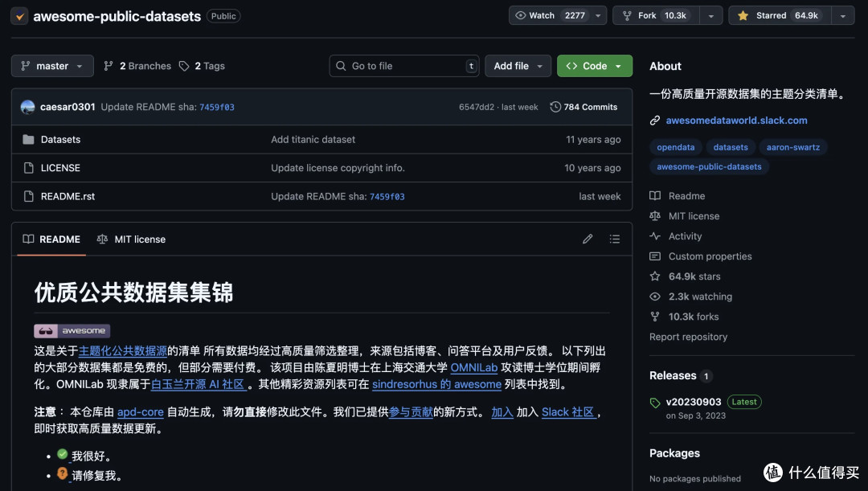Click the scale icon beside MIT license in About
This screenshot has height=491, width=868.
point(655,216)
